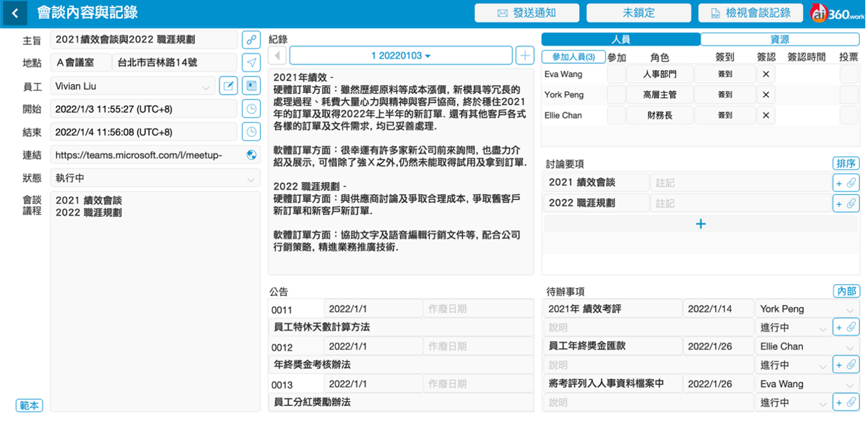Click the edit icon next to Vivian Liu
The image size is (868, 423).
point(228,86)
